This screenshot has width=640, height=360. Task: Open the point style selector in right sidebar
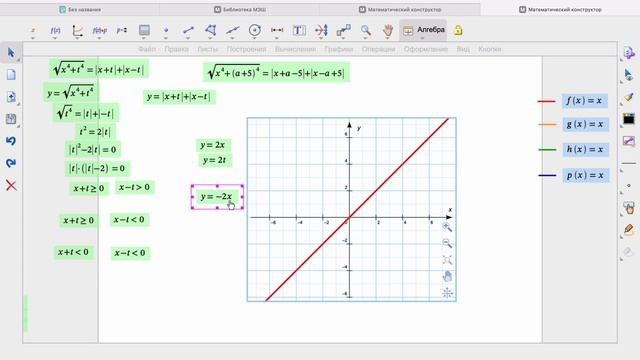pos(629,186)
